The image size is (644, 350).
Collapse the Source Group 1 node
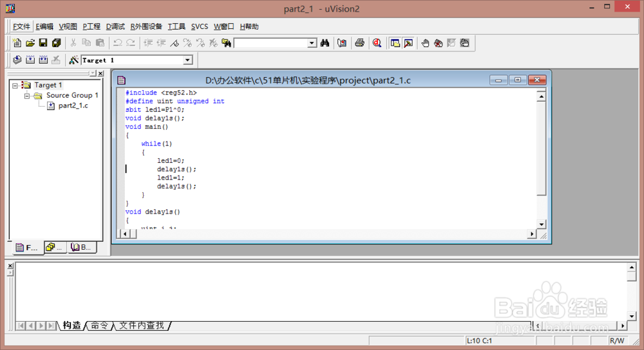pos(27,96)
